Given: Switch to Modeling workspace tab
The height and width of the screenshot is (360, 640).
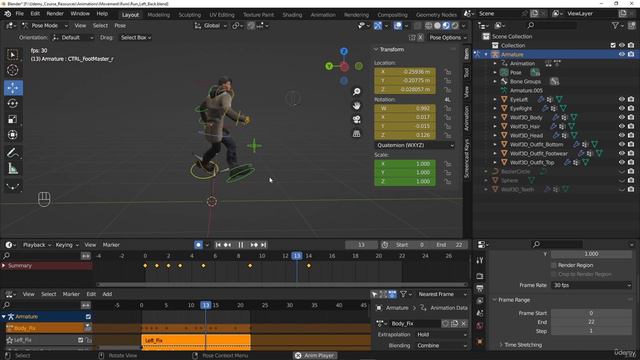Looking at the screenshot, I should pyautogui.click(x=158, y=15).
